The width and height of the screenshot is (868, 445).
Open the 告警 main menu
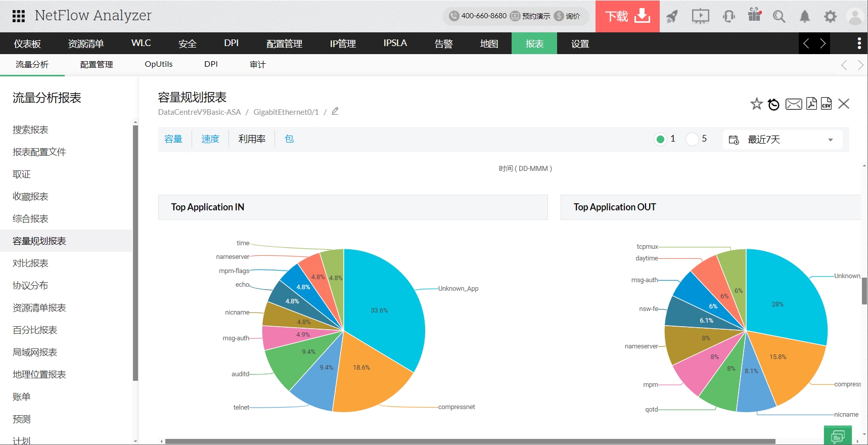pyautogui.click(x=443, y=43)
